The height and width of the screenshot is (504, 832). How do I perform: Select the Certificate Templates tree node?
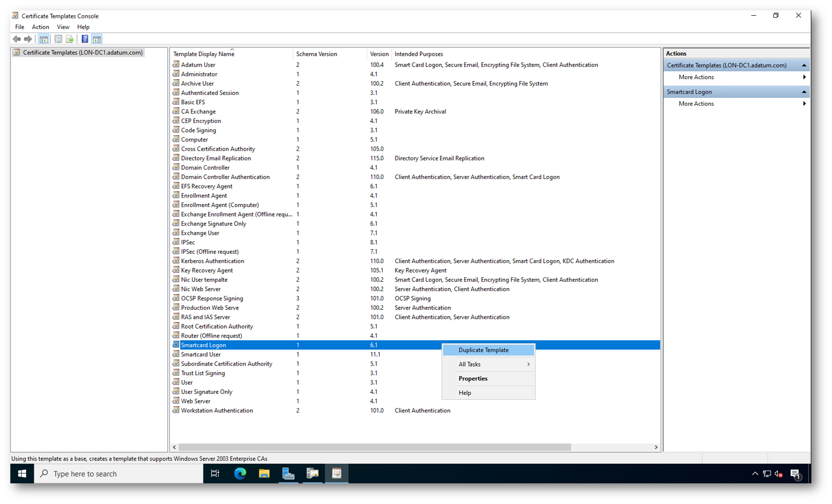[x=83, y=53]
